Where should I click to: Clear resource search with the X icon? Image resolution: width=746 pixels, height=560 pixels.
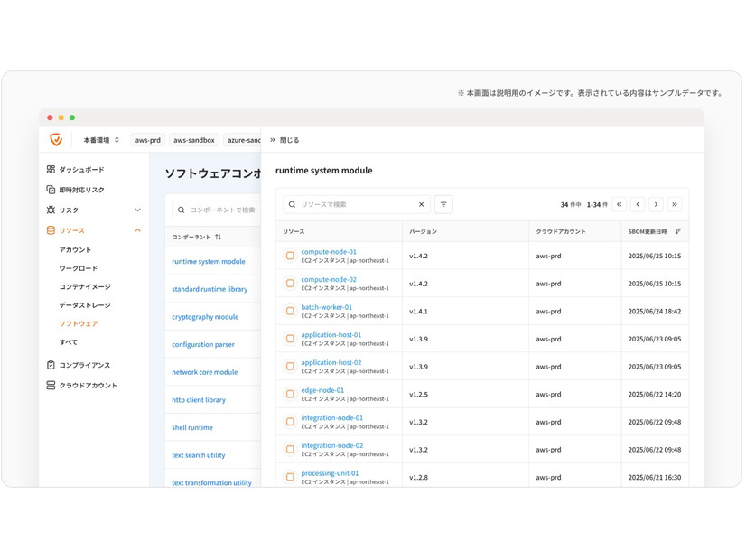[421, 205]
